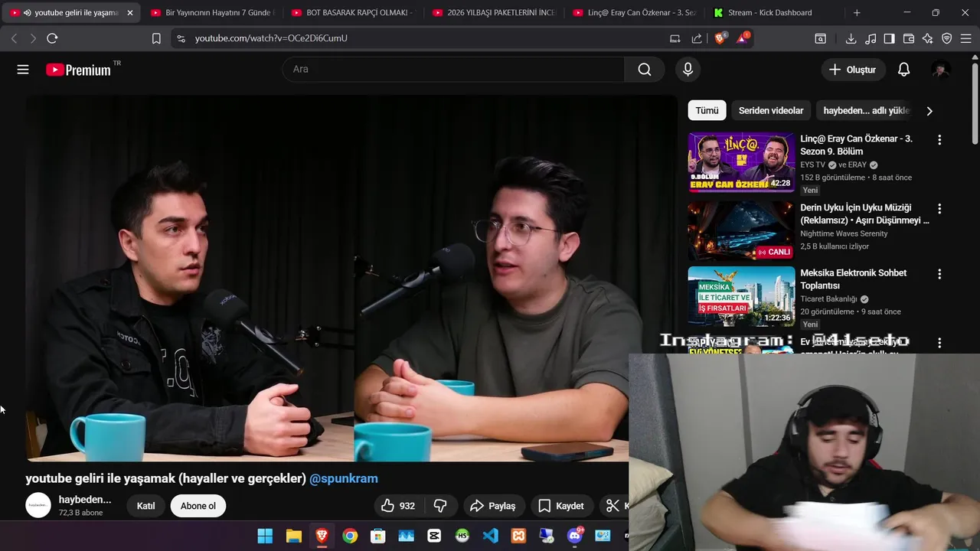Open the Brave Shields lion icon
This screenshot has width=980, height=551.
tap(720, 38)
